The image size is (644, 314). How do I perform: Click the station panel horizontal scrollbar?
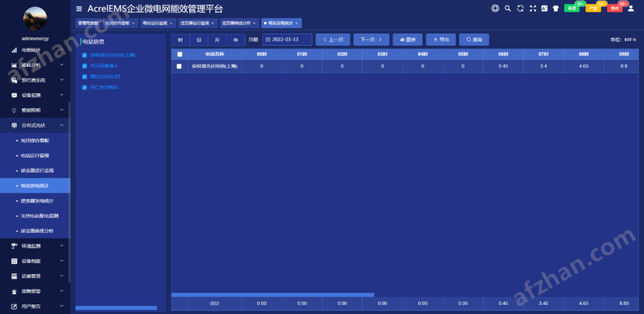116,308
